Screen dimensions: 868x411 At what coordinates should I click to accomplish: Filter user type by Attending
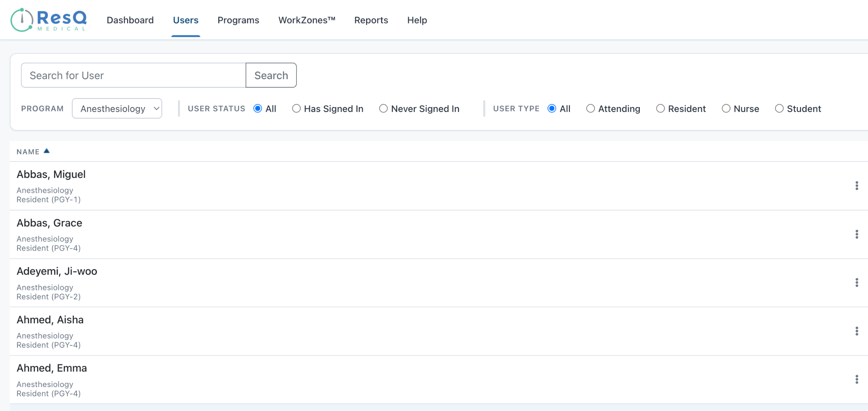coord(590,109)
